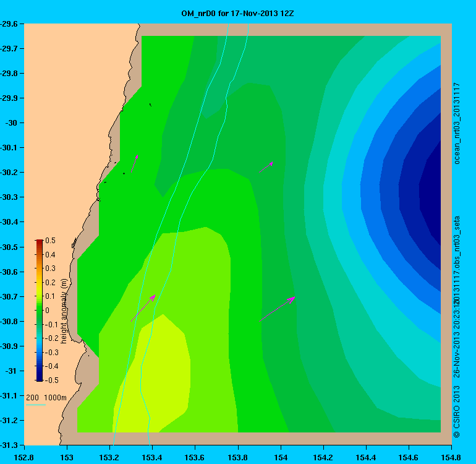Click longitude axis label 154.6
Viewport: 476px width, 464px height.
click(x=409, y=457)
